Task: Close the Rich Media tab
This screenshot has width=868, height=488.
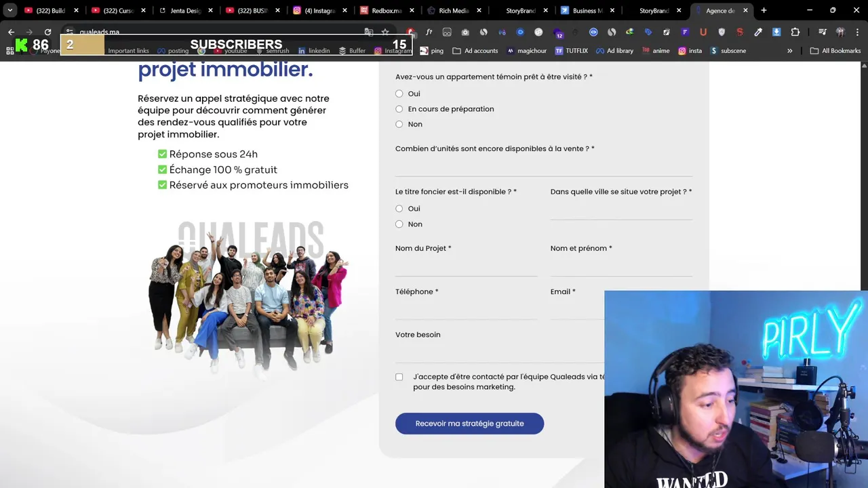Action: [479, 11]
